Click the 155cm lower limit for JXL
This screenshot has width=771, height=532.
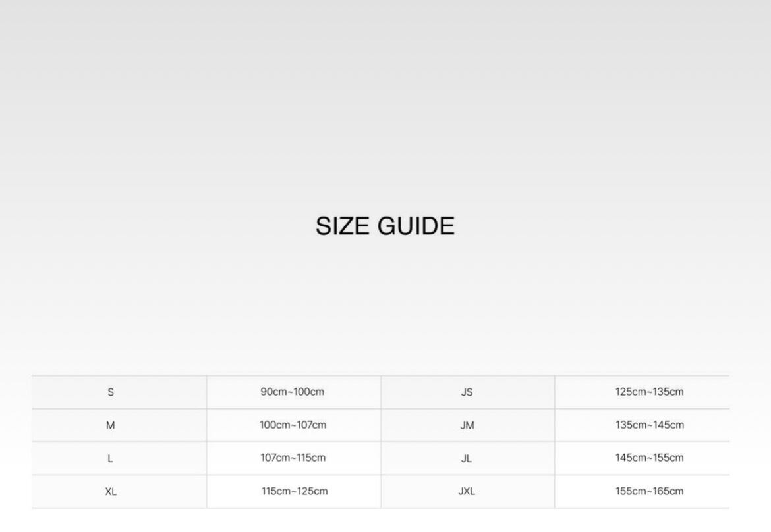(x=631, y=491)
